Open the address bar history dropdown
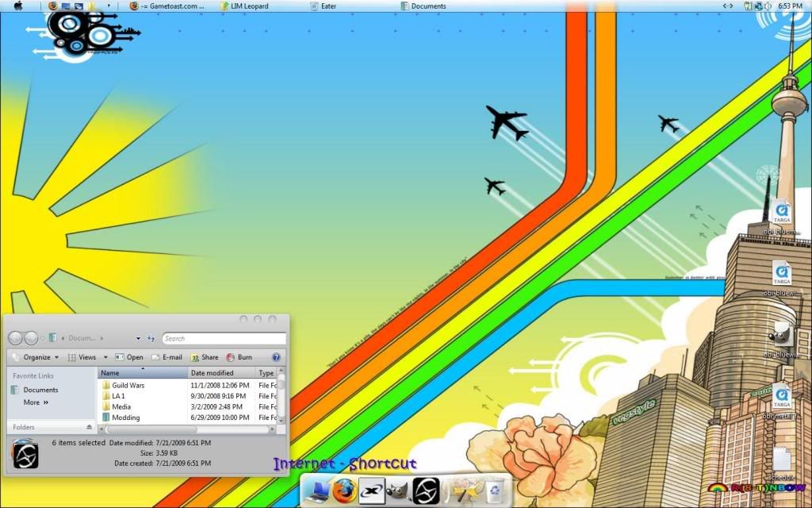The image size is (812, 508). click(138, 338)
